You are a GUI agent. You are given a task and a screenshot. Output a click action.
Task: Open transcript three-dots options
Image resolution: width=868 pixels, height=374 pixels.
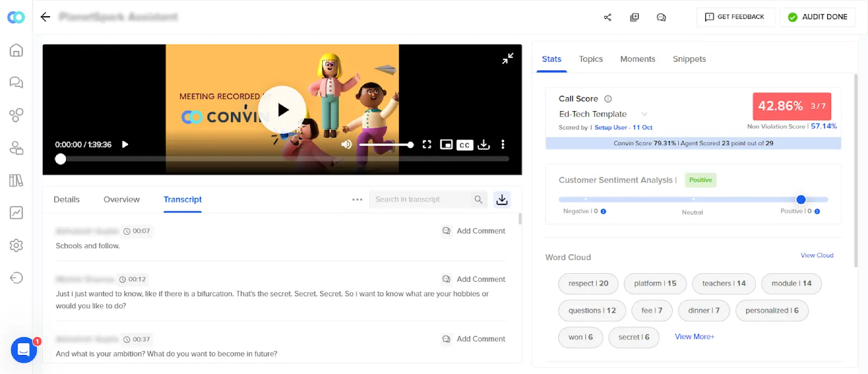tap(357, 199)
